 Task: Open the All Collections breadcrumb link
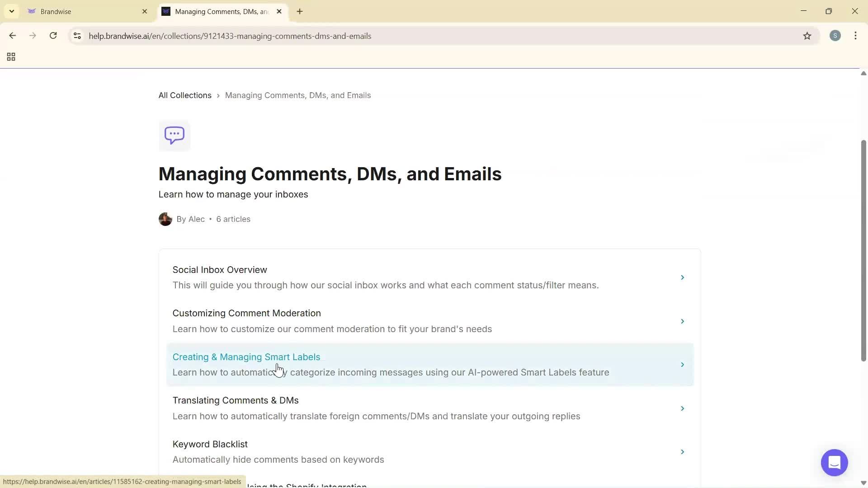point(184,95)
